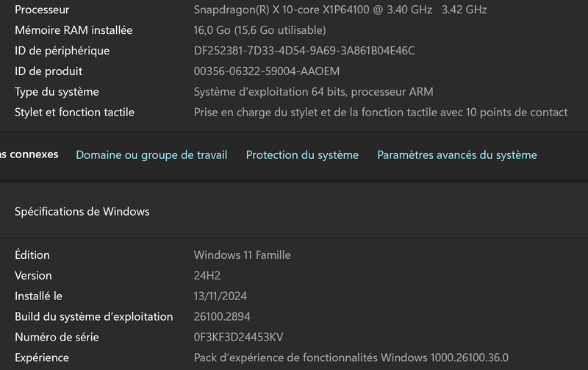The height and width of the screenshot is (370, 588).
Task: Click the Windows 11 Famille edition value
Action: coord(242,255)
